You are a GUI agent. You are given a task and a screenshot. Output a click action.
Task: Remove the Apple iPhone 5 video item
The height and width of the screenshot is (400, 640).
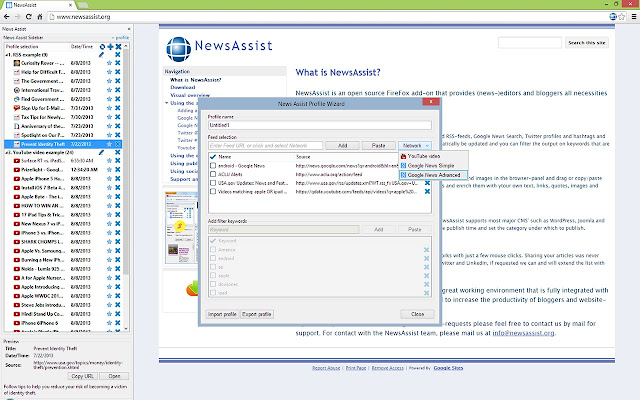(118, 179)
